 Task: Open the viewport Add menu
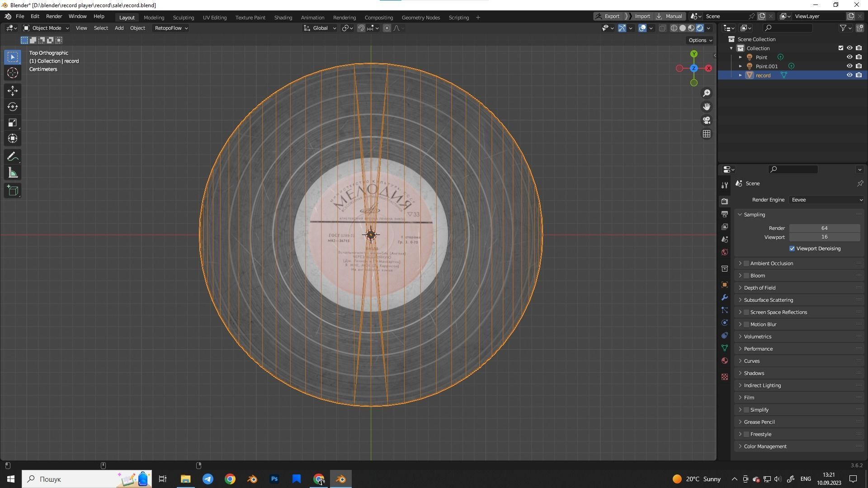[x=119, y=28]
